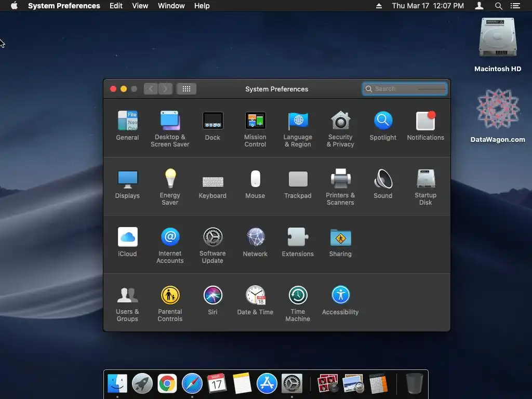Open the View menu
The width and height of the screenshot is (532, 399).
click(140, 6)
